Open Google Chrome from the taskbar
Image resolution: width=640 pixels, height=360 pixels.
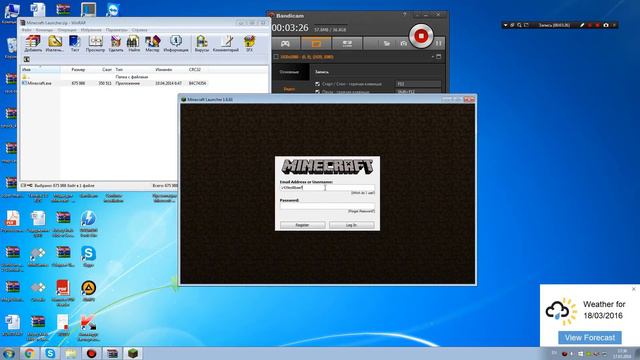[29, 353]
